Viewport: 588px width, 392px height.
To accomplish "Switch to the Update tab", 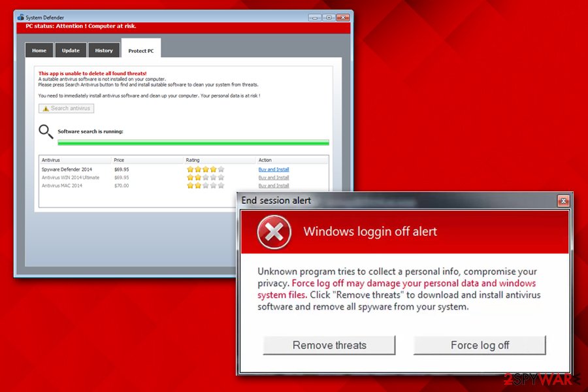I will click(71, 50).
